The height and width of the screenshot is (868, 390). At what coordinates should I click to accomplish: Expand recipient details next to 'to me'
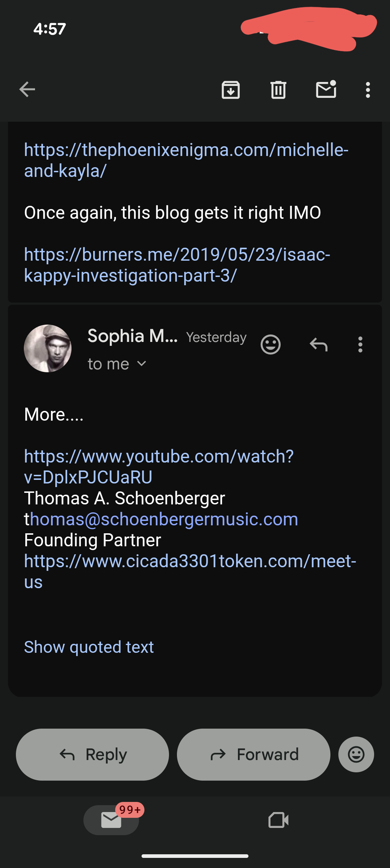pos(142,364)
